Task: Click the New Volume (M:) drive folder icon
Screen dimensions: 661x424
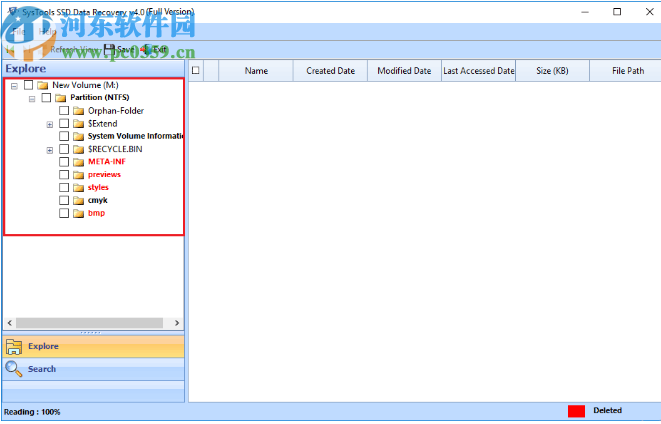Action: pos(43,86)
